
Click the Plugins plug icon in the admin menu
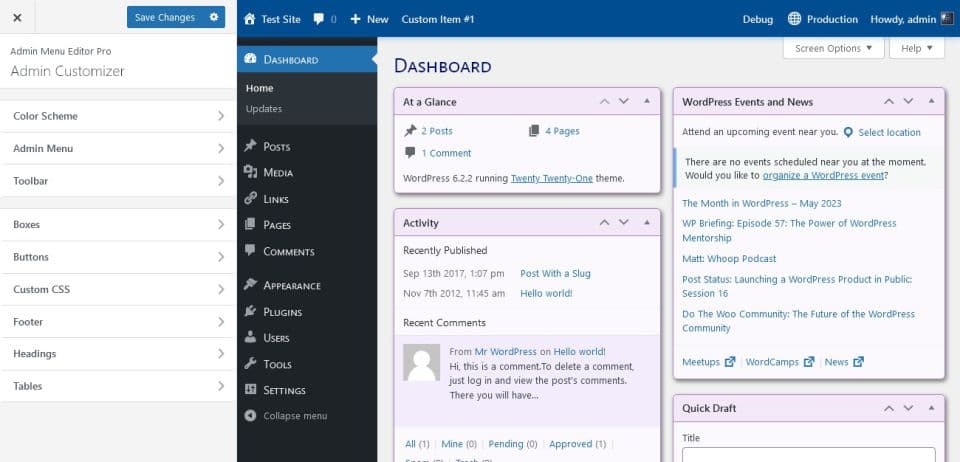click(250, 311)
